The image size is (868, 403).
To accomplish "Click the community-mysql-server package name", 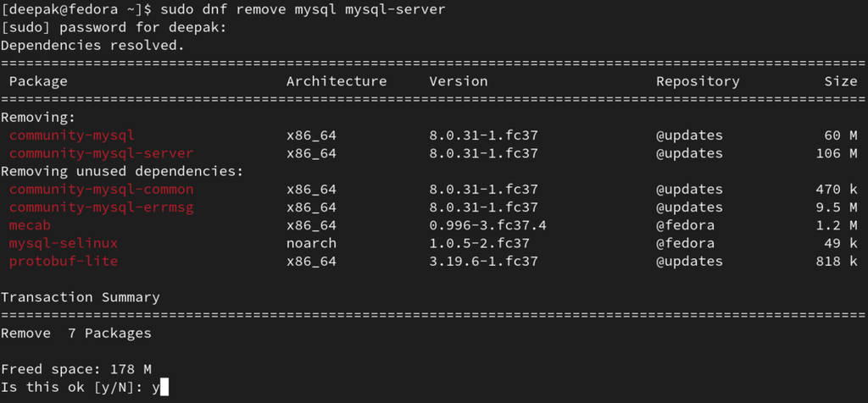I will point(101,153).
